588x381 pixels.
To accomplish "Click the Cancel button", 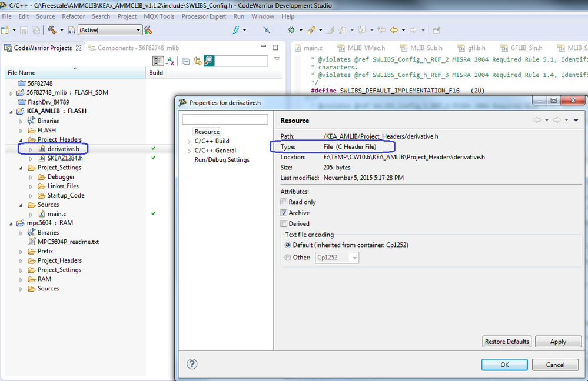I will point(555,365).
